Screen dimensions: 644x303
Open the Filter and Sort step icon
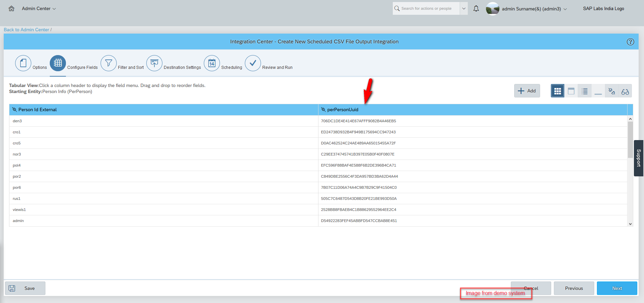pyautogui.click(x=109, y=63)
